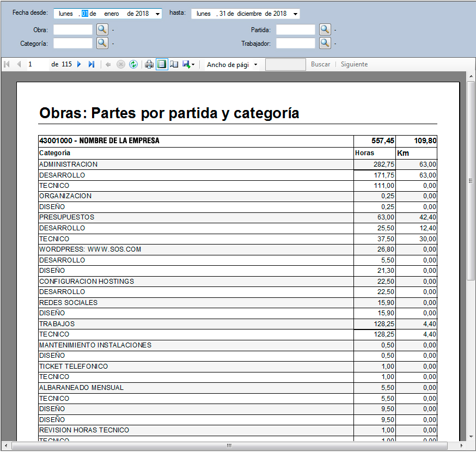Toggle print layout view
This screenshot has height=452, width=476.
[x=162, y=64]
